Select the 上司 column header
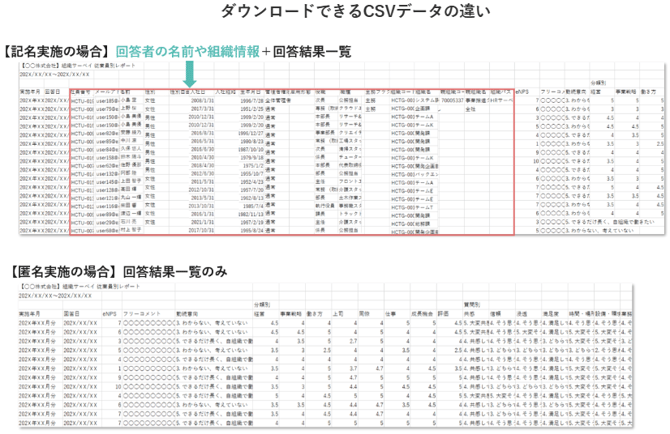The image size is (670, 434). [x=338, y=314]
